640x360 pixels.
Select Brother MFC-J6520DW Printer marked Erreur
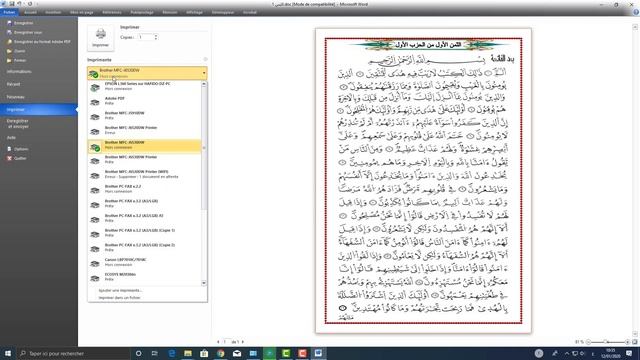[x=144, y=130]
